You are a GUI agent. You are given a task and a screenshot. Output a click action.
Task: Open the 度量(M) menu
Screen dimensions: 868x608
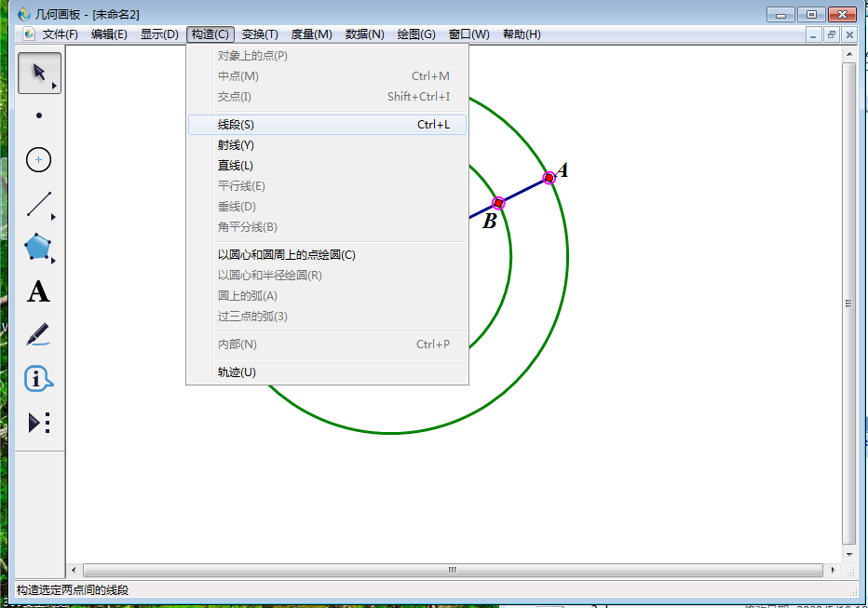[x=312, y=34]
